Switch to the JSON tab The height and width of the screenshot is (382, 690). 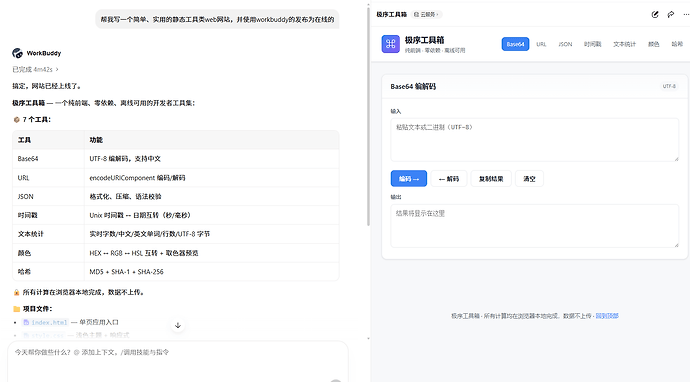[565, 44]
